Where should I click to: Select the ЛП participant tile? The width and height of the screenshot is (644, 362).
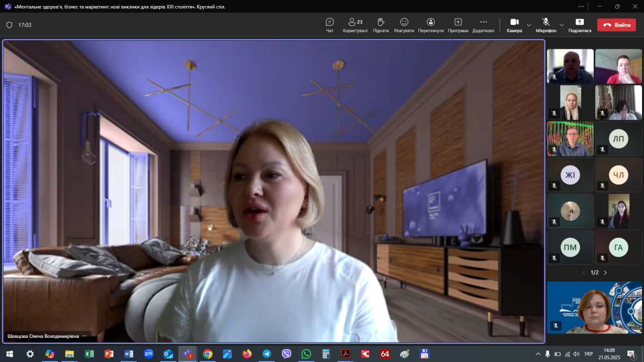[x=618, y=139]
